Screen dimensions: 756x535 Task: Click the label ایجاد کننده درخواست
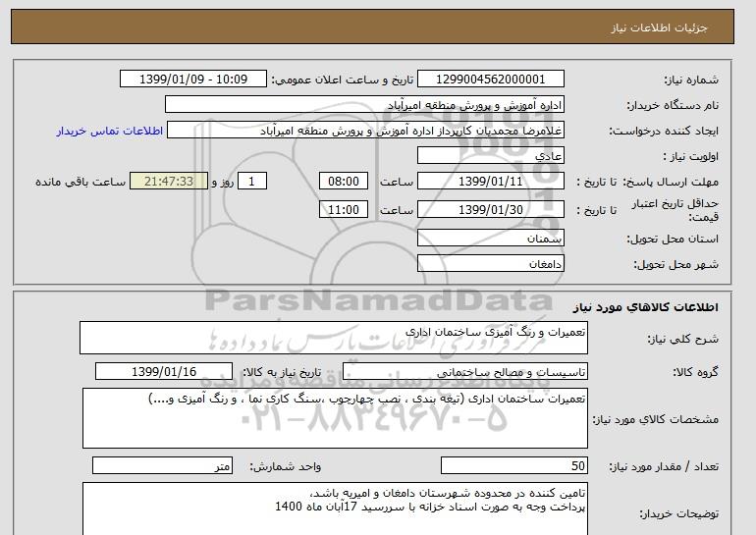coord(664,131)
